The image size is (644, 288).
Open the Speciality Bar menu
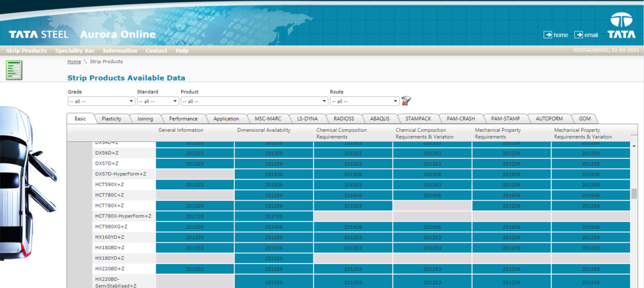click(74, 51)
